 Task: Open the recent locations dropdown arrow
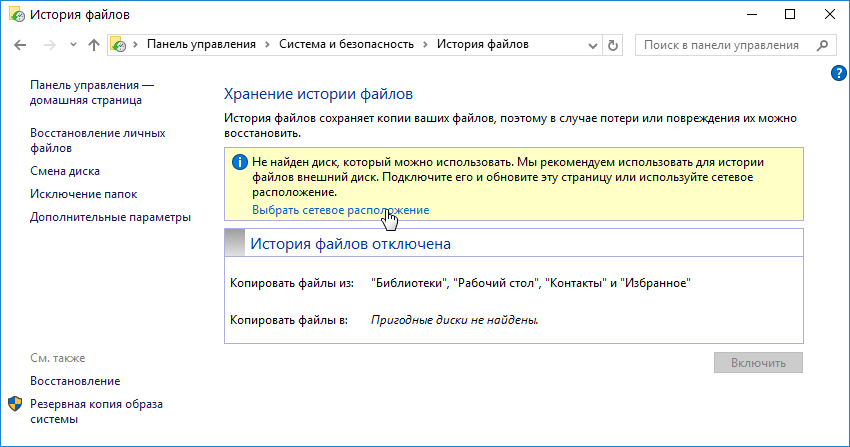click(72, 45)
